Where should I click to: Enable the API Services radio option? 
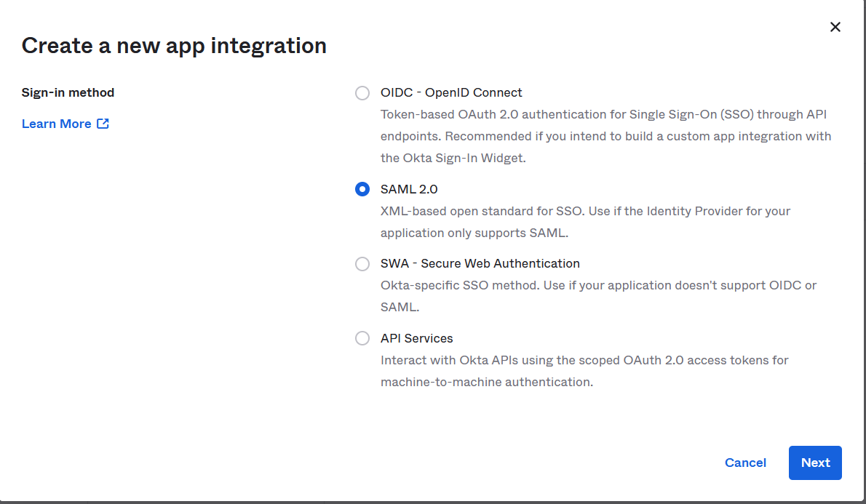(362, 338)
